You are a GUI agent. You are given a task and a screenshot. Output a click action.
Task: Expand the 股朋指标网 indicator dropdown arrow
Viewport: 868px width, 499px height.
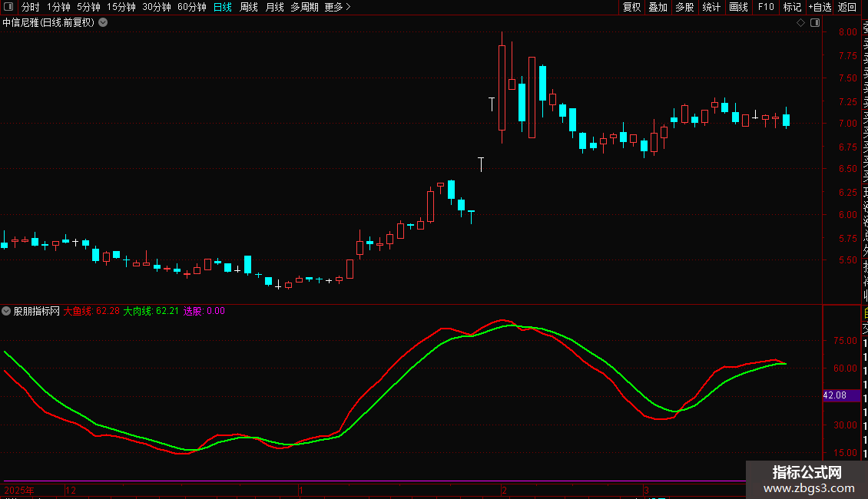pos(6,311)
